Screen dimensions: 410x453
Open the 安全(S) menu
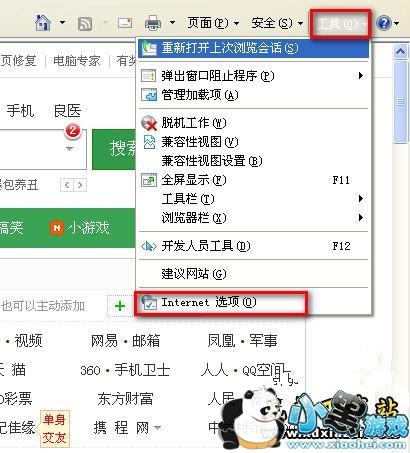[x=277, y=23]
